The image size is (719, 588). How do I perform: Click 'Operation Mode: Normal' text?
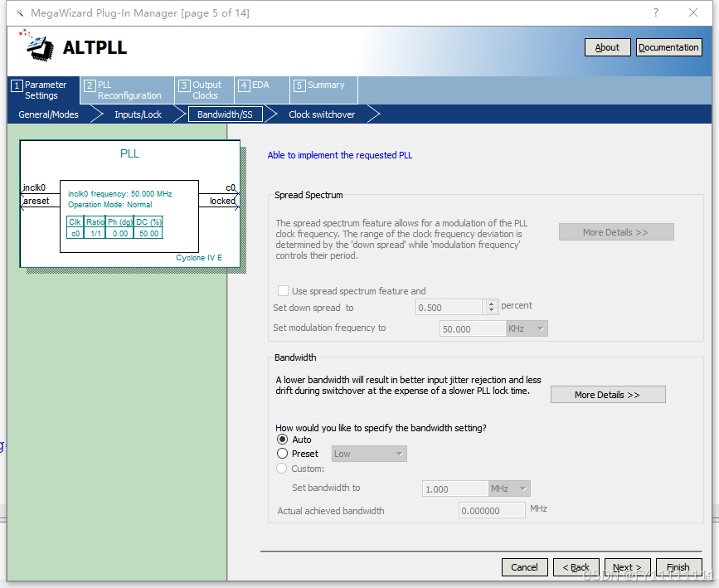click(110, 205)
